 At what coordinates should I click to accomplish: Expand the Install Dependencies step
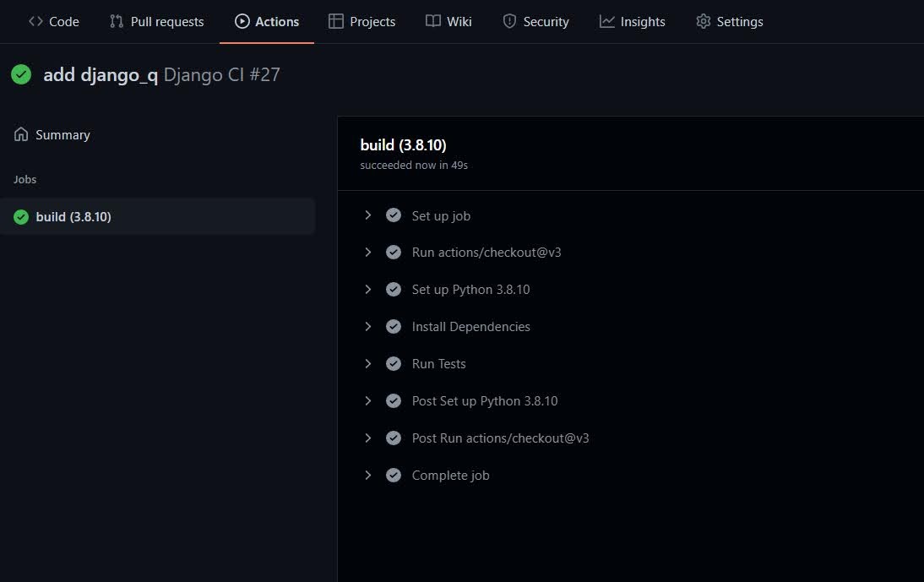point(367,326)
